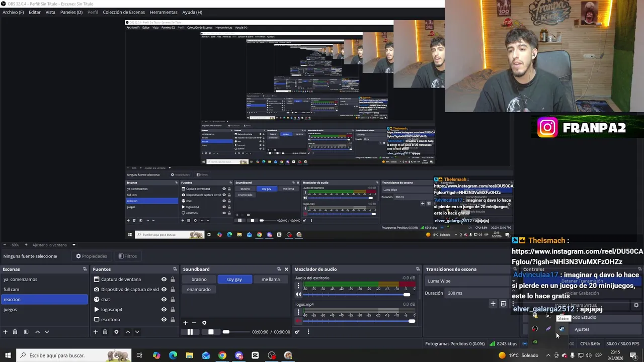Open the Herramientas menu
The image size is (644, 362).
pyautogui.click(x=164, y=12)
